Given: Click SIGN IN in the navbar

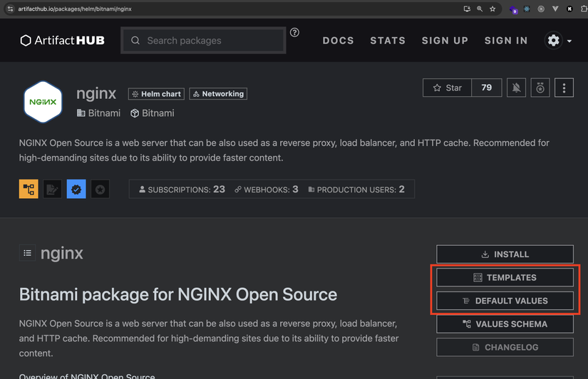Looking at the screenshot, I should click(x=506, y=41).
